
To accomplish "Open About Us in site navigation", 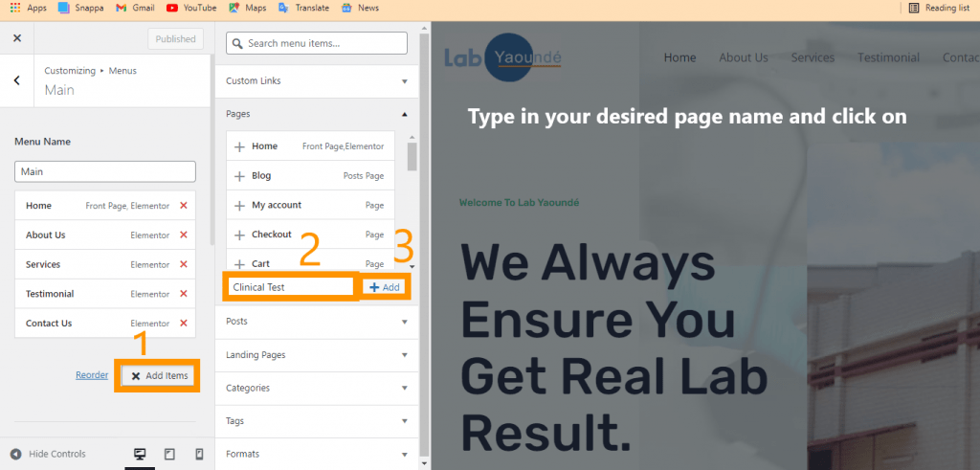I will [744, 57].
